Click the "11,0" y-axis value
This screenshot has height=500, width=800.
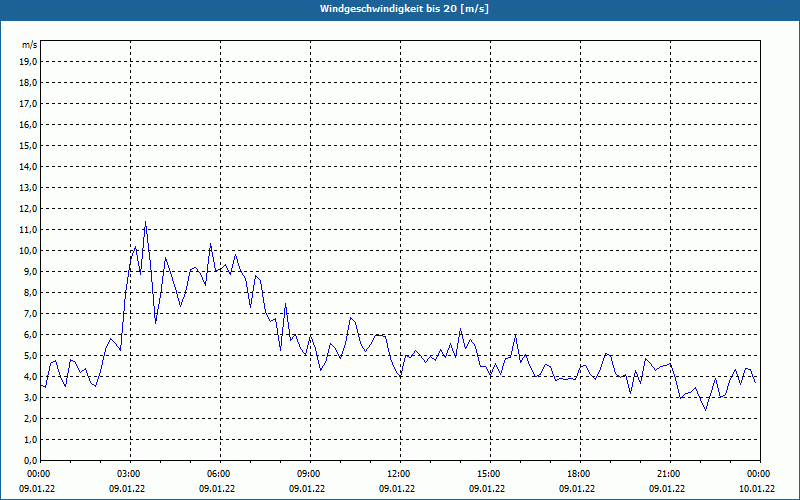point(28,230)
